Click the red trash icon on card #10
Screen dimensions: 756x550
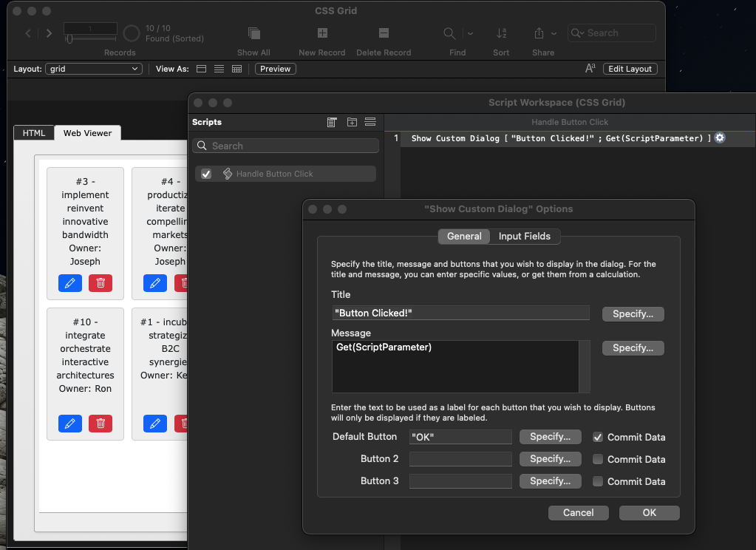click(x=101, y=424)
